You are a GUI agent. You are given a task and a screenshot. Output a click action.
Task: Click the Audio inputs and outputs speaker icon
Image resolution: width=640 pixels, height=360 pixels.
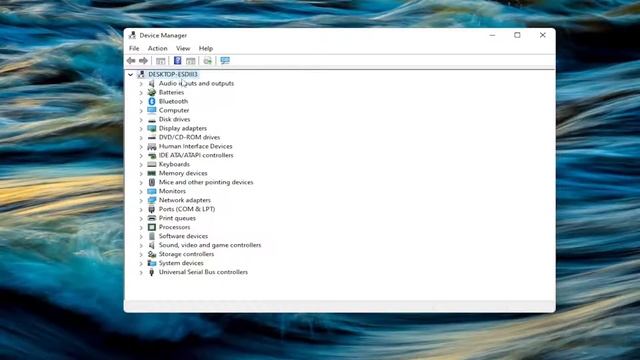click(151, 83)
